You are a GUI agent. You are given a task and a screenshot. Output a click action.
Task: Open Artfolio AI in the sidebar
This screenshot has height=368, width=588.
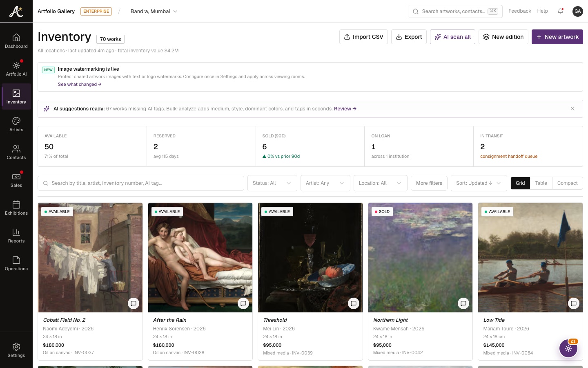pos(16,69)
